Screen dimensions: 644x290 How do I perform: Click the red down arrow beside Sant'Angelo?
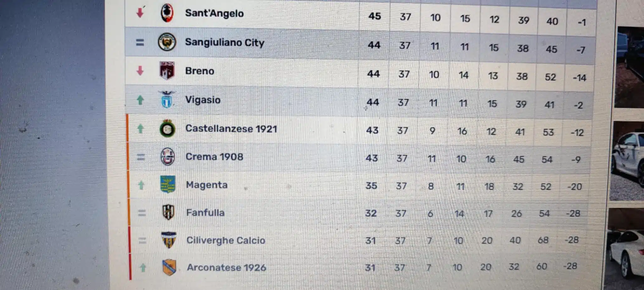coord(140,13)
